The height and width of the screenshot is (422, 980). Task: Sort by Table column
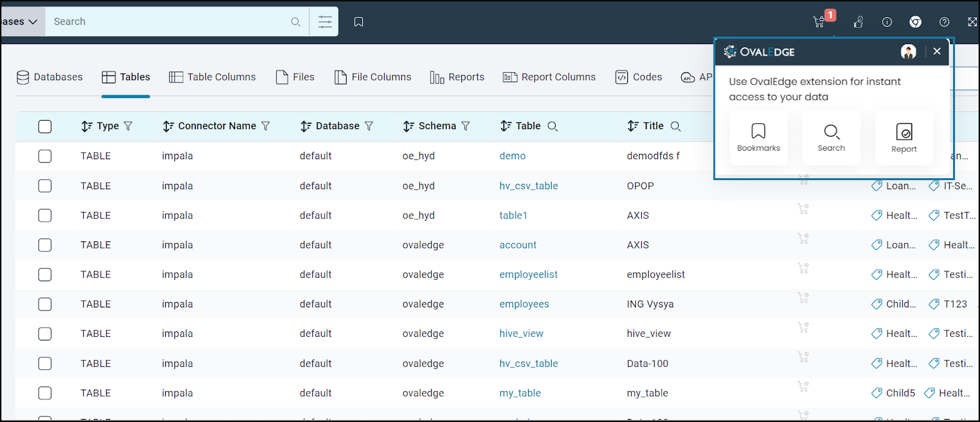pyautogui.click(x=505, y=126)
